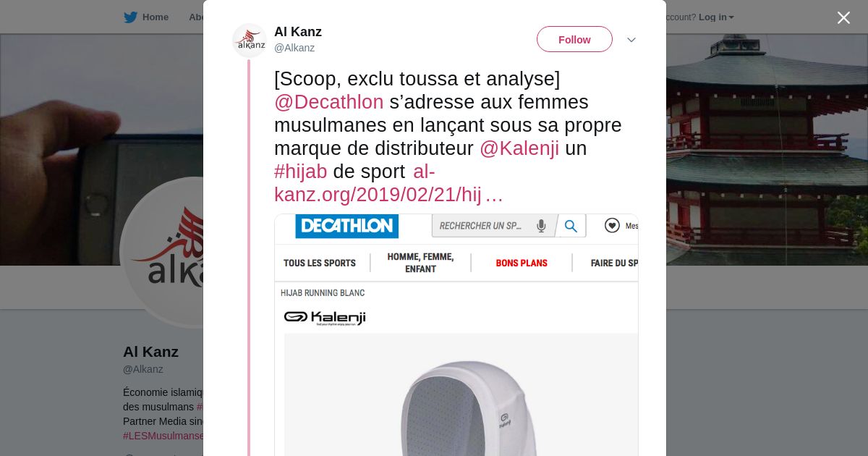Open the @Decathlon mention link

pos(329,102)
